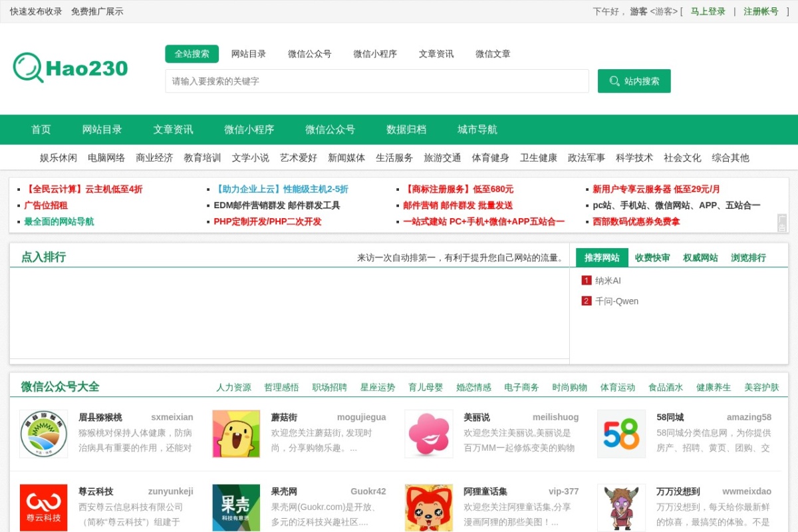
Task: Open the 新闻媒体 category
Action: click(346, 158)
